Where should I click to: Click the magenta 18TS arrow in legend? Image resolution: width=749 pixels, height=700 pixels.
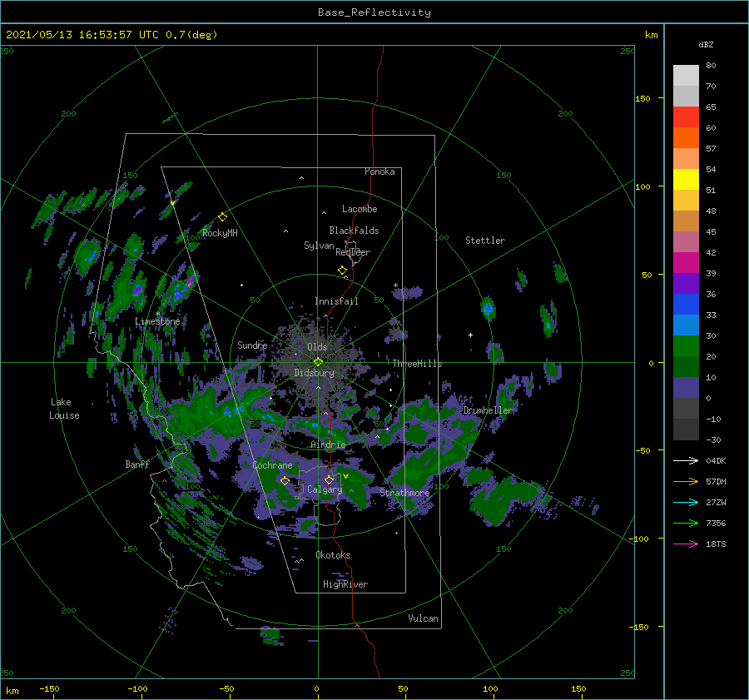(686, 544)
